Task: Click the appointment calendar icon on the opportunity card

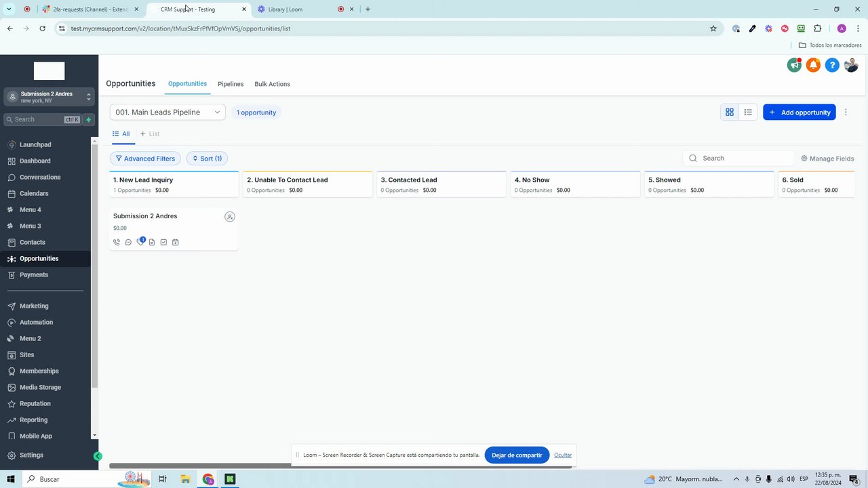Action: click(x=175, y=242)
